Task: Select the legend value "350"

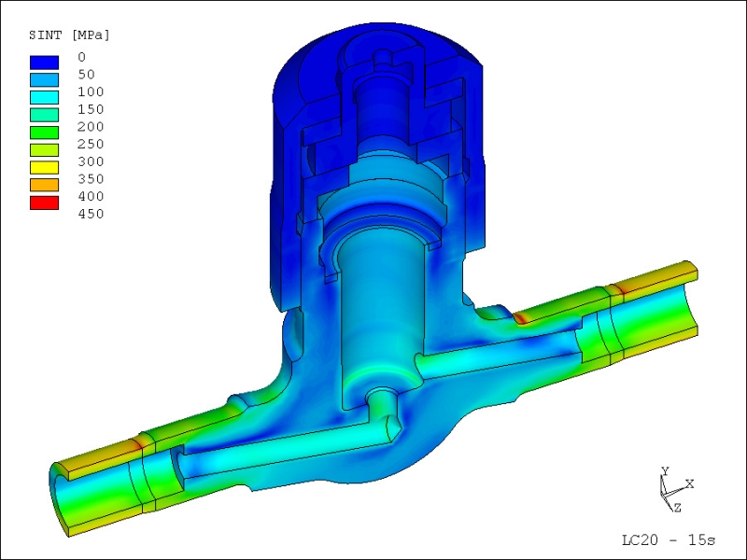Action: point(91,179)
